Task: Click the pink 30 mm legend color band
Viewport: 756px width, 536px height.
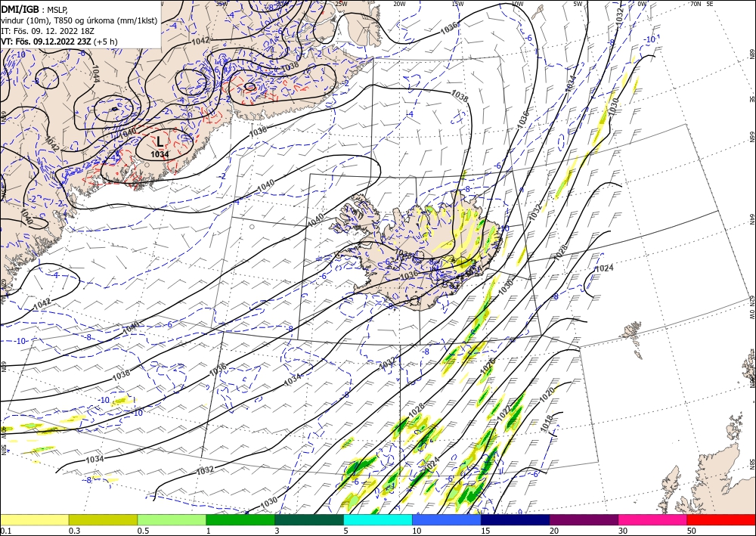Action: click(x=653, y=519)
